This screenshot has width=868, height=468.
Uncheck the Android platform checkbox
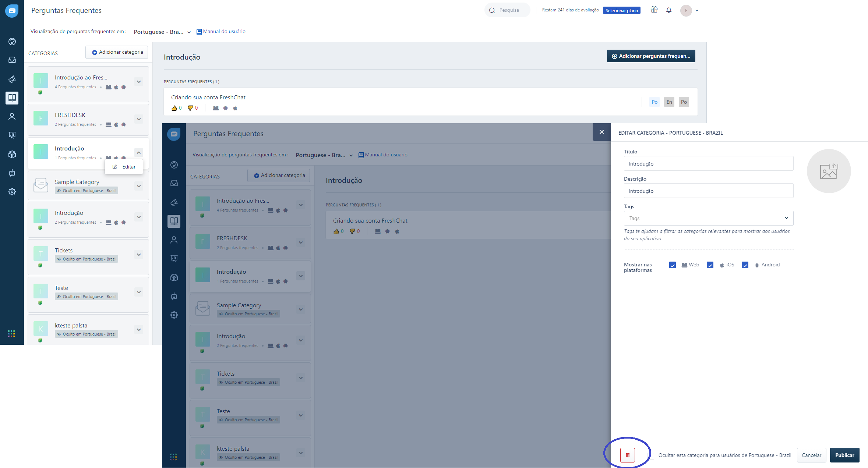745,265
